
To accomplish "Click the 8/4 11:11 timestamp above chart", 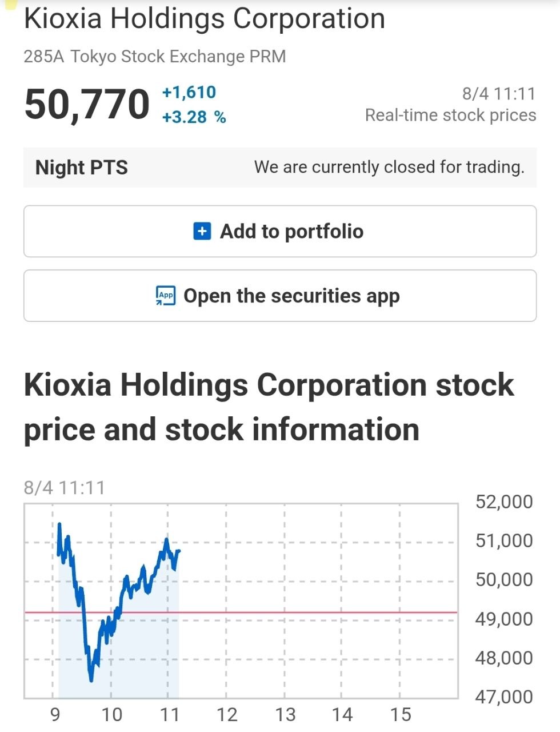I will 65,488.
